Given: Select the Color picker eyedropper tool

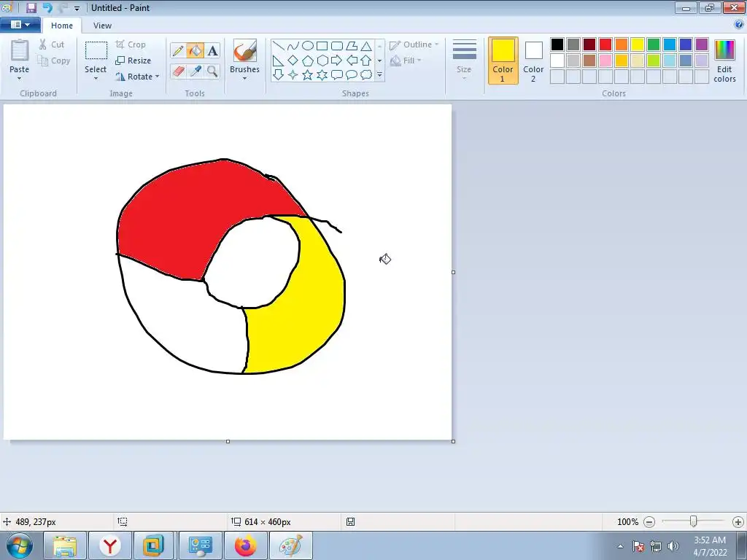Looking at the screenshot, I should 195,71.
